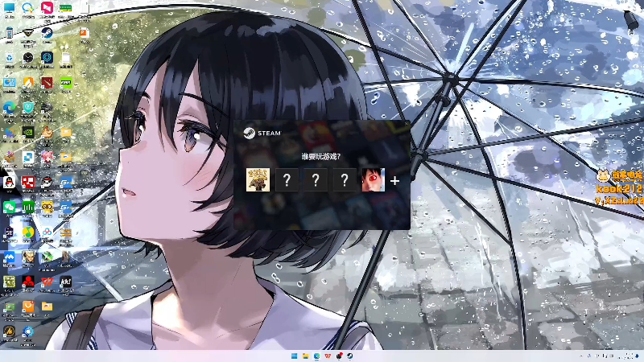Open the pink-haired anime girl desktop icon
644x362 pixels.
coord(47,157)
